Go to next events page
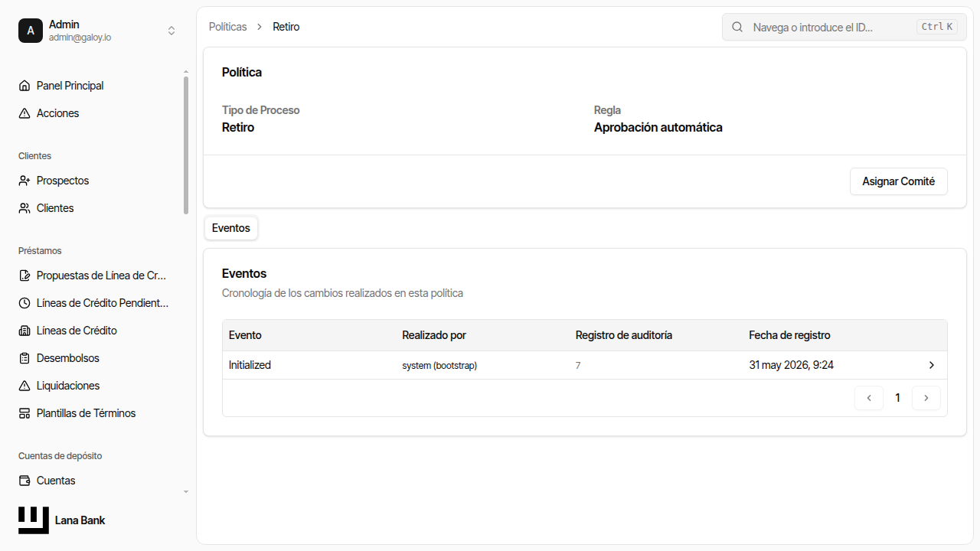 tap(926, 398)
